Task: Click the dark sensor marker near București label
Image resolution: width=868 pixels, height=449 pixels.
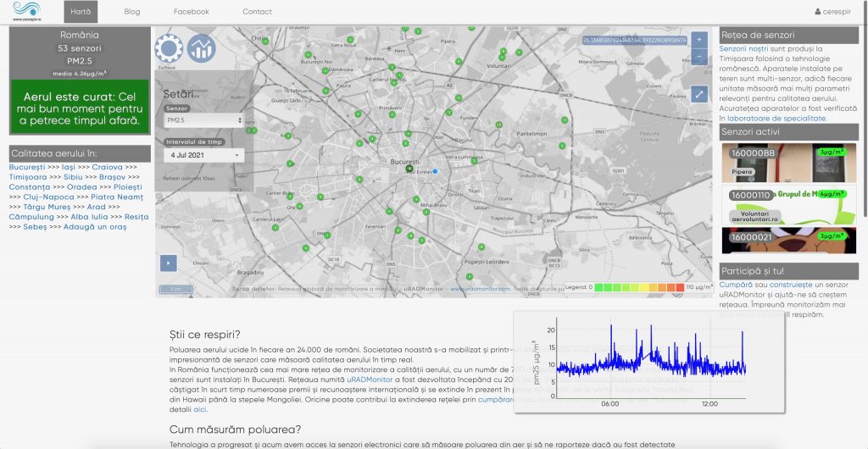Action: (x=409, y=168)
